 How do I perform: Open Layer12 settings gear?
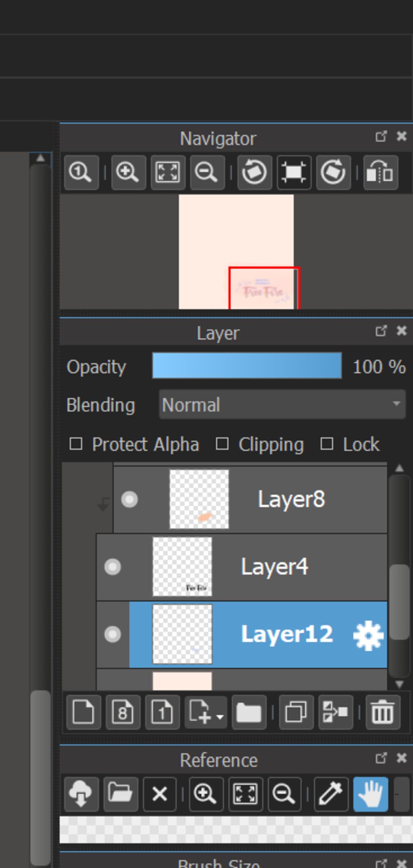[x=368, y=635]
